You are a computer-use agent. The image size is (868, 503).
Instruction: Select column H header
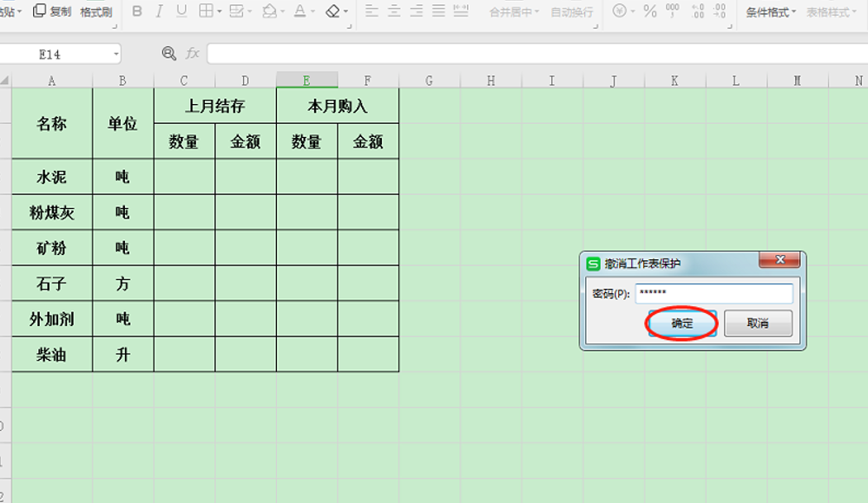pyautogui.click(x=491, y=81)
